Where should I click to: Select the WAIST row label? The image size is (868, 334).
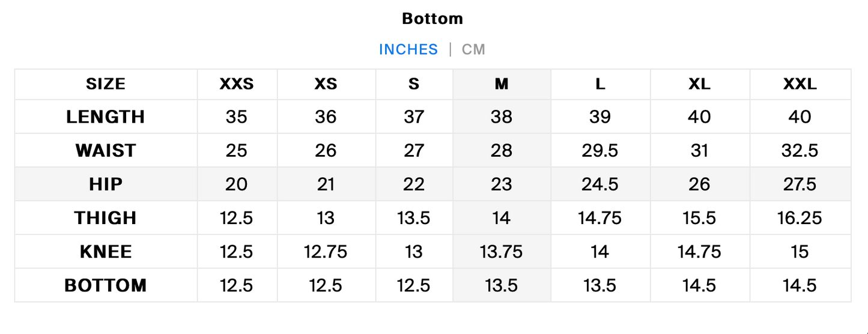click(106, 150)
